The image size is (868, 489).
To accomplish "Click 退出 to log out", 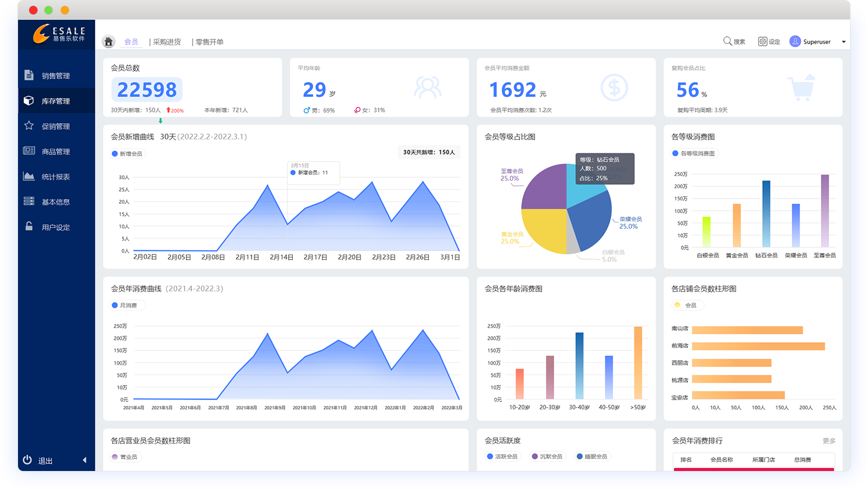I will (45, 461).
